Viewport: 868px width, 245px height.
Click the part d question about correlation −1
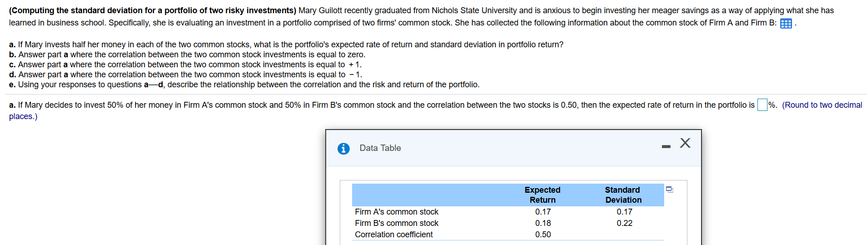coord(185,75)
